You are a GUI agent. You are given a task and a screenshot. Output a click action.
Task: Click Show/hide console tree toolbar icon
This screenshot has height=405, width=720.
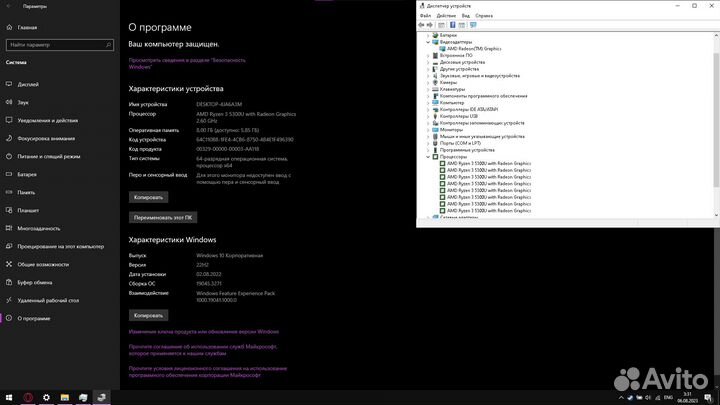click(x=441, y=25)
